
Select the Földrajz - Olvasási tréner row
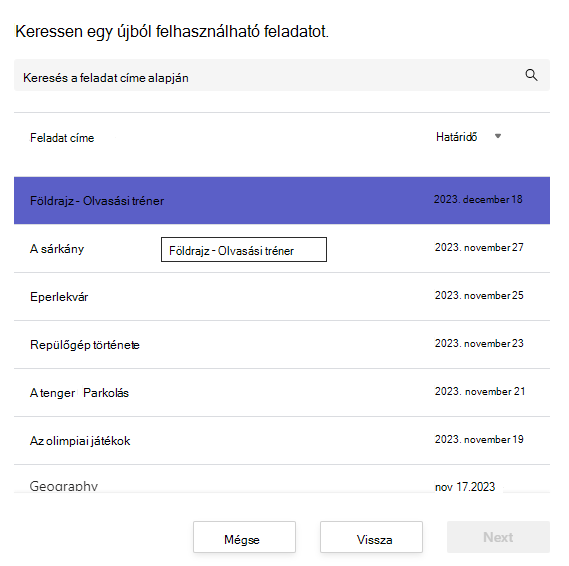pyautogui.click(x=282, y=200)
